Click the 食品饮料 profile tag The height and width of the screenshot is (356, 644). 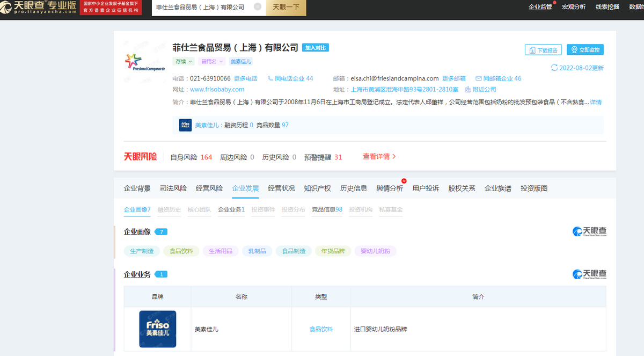point(181,251)
